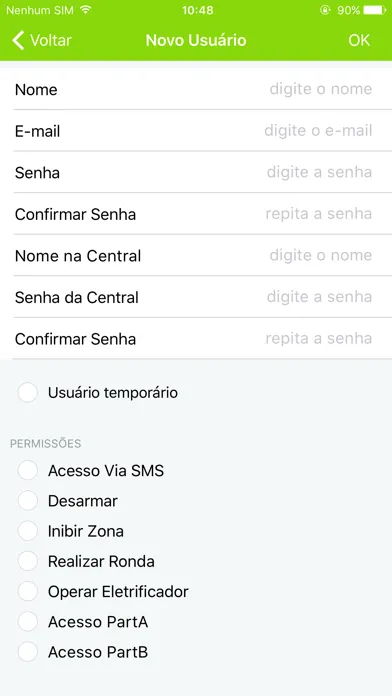The width and height of the screenshot is (392, 696).
Task: Click the E-mail input field
Action: (196, 131)
